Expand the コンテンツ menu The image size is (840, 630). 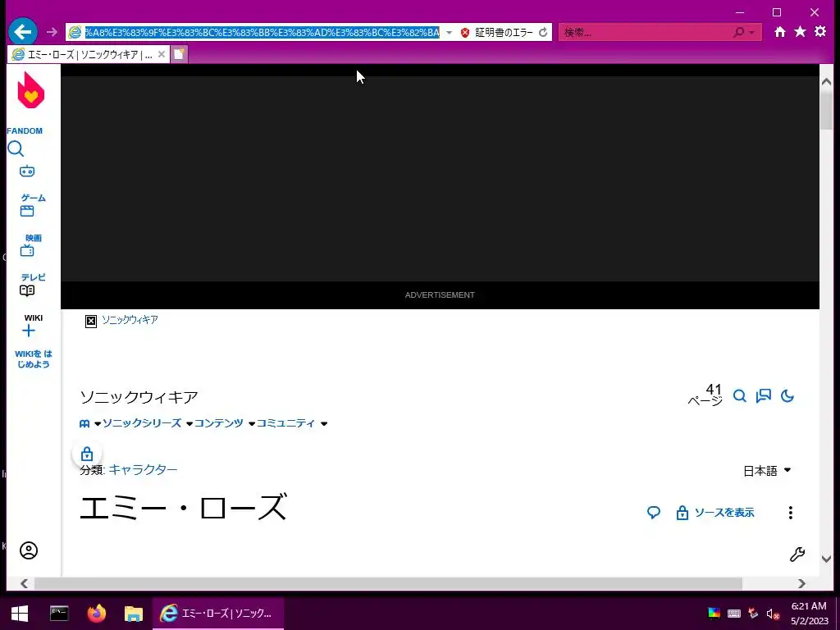[x=218, y=423]
